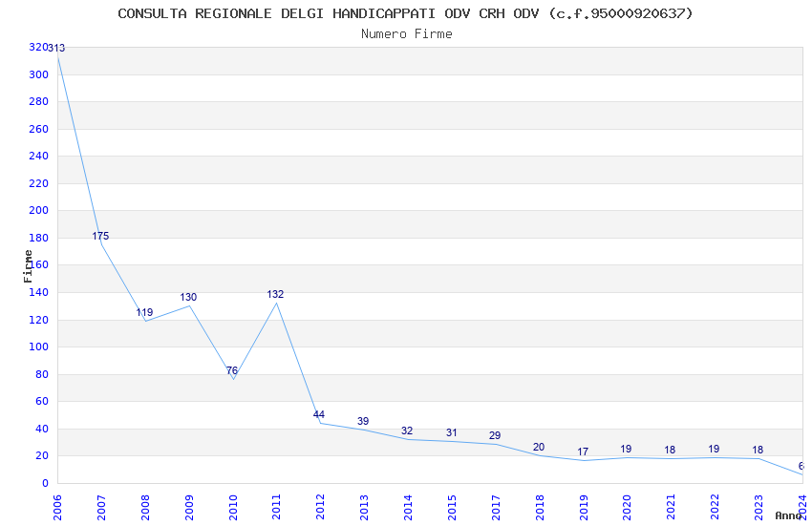812x525 pixels.
Task: Click the y-axis value 180
Action: pos(39,238)
